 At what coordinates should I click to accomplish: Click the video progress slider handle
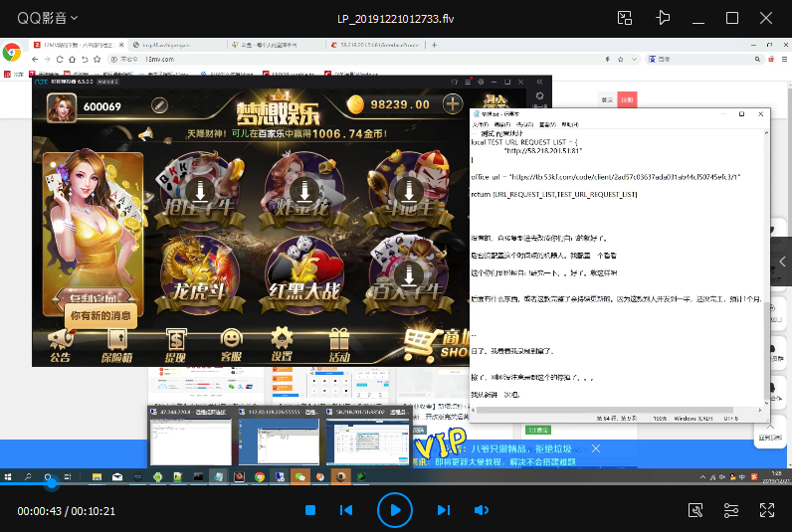pos(52,483)
